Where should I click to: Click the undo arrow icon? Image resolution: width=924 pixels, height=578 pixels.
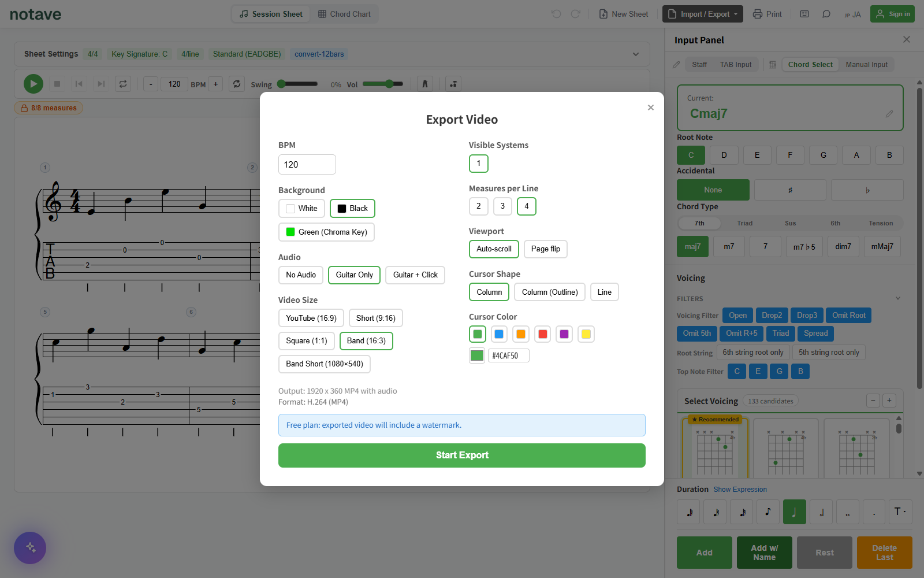(x=556, y=14)
